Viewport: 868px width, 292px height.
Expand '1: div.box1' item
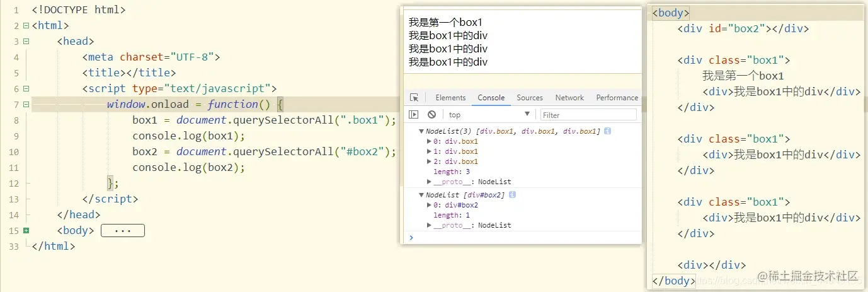(x=430, y=151)
